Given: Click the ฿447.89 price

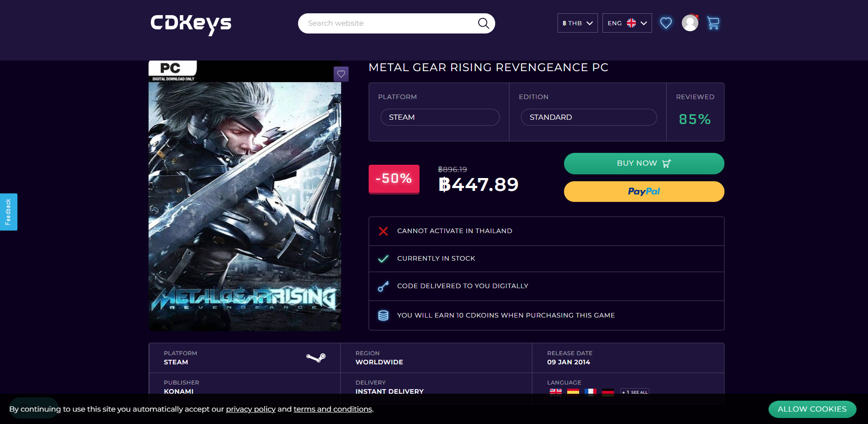Looking at the screenshot, I should coord(478,184).
